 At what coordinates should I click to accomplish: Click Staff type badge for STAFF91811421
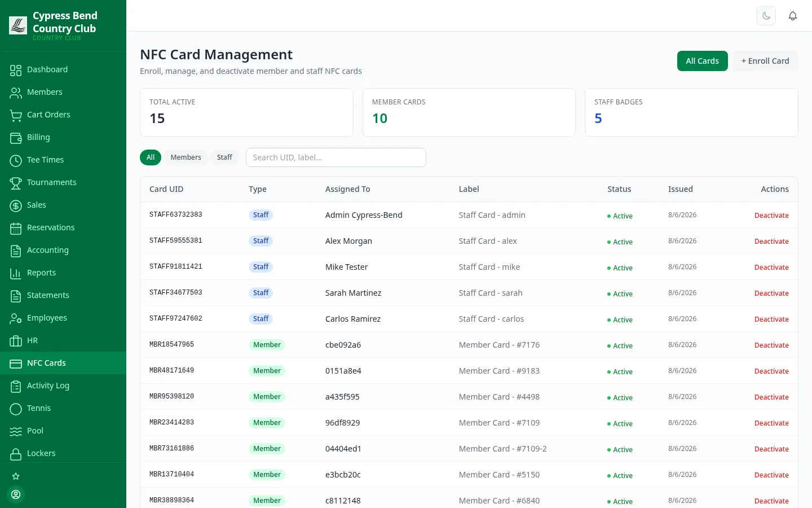pyautogui.click(x=261, y=267)
